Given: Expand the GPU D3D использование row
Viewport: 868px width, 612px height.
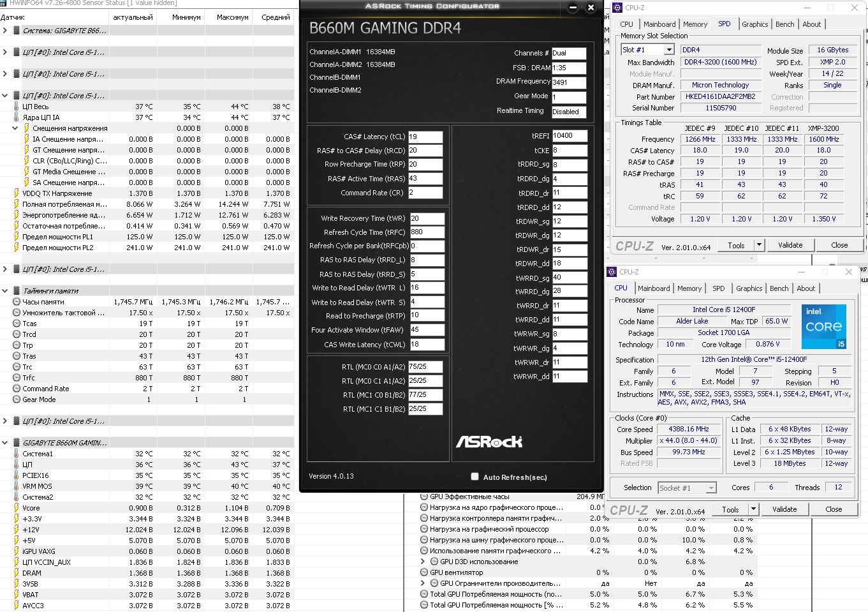Looking at the screenshot, I should click(423, 562).
